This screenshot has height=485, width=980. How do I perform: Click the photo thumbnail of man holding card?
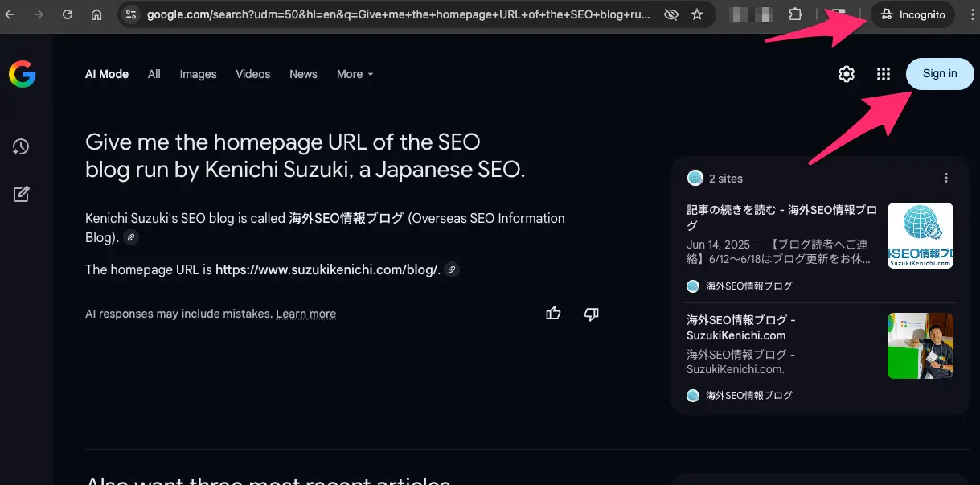(921, 346)
